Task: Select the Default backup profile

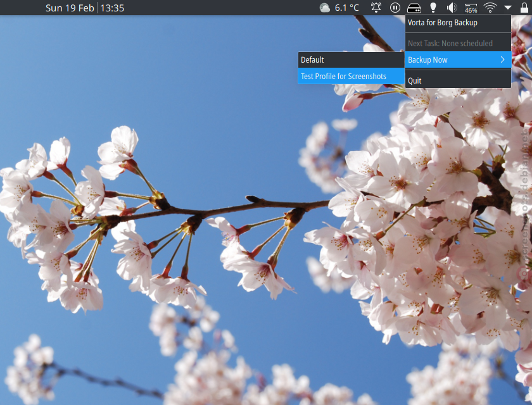Action: (x=312, y=60)
